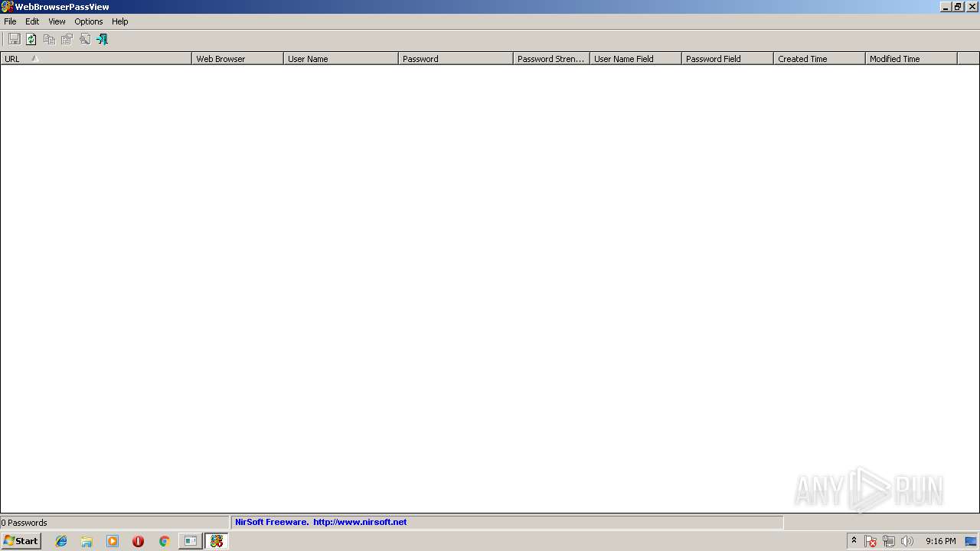Viewport: 980px width, 551px height.
Task: Open the volume speaker tray icon
Action: click(x=907, y=541)
